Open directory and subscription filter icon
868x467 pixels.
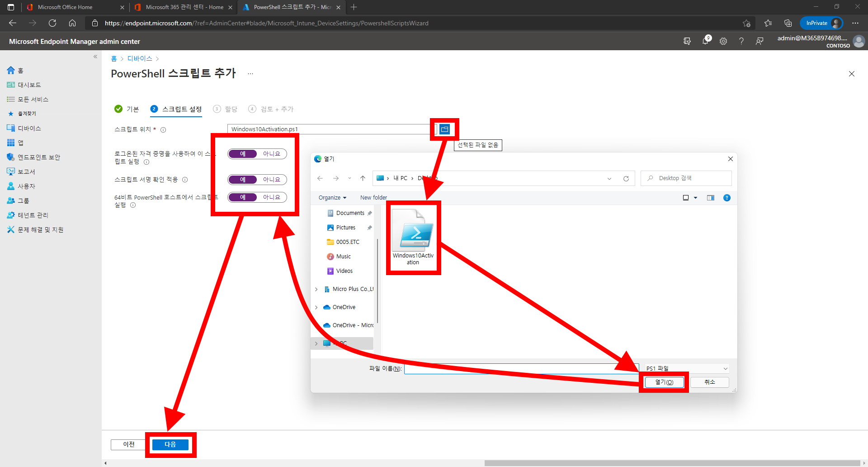tap(687, 41)
